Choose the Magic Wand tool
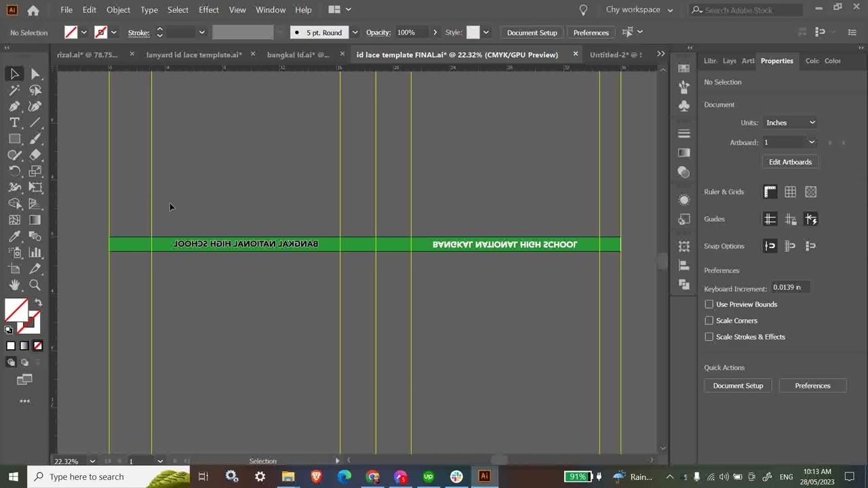The height and width of the screenshot is (488, 868). pos(14,90)
